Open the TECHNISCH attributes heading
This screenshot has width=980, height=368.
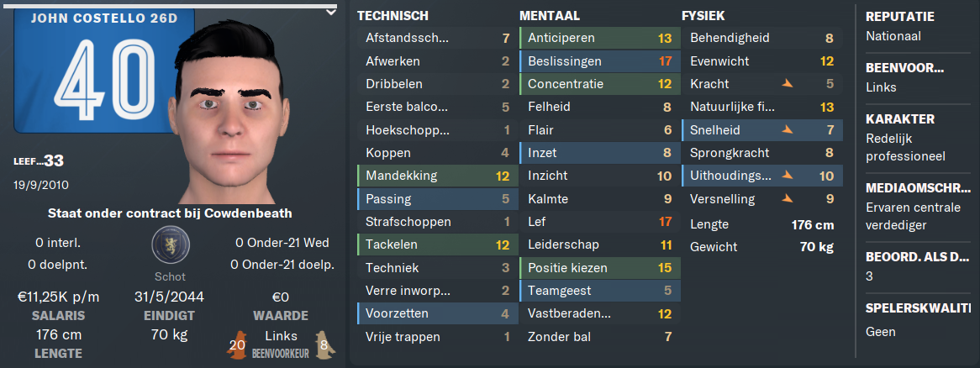click(393, 16)
